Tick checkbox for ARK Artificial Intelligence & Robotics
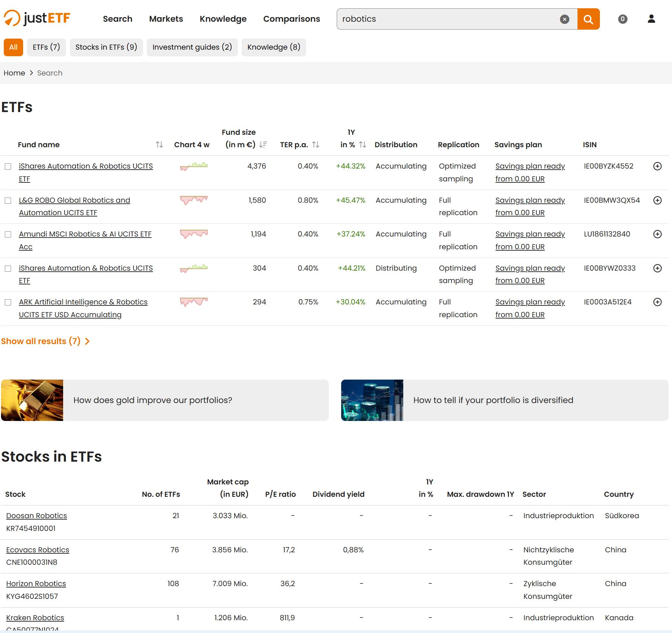 tap(8, 302)
